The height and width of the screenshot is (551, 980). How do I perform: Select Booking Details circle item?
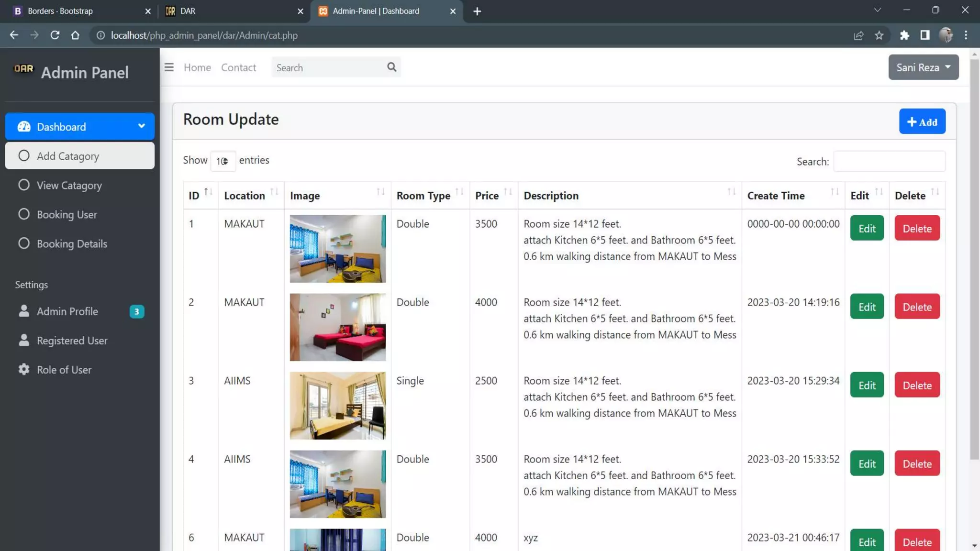point(72,244)
